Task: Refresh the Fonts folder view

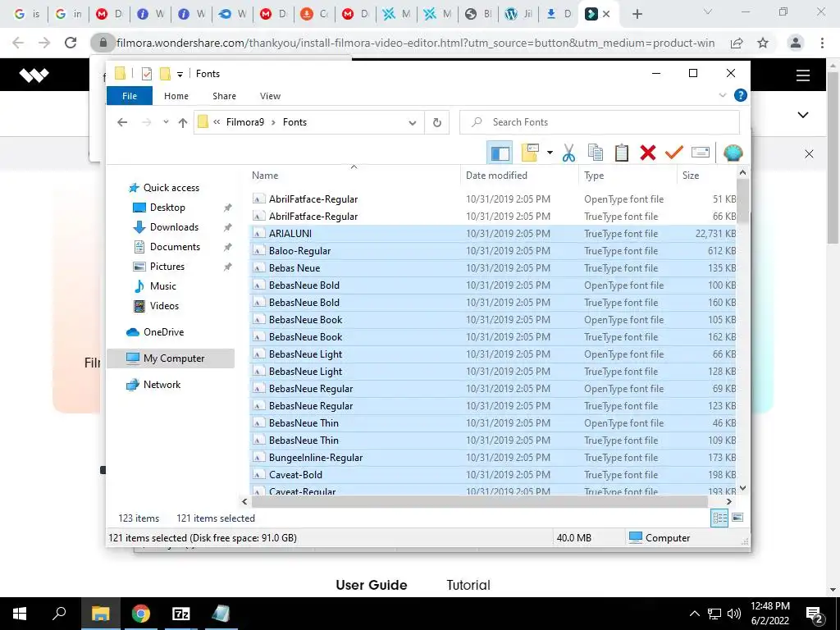Action: point(437,123)
